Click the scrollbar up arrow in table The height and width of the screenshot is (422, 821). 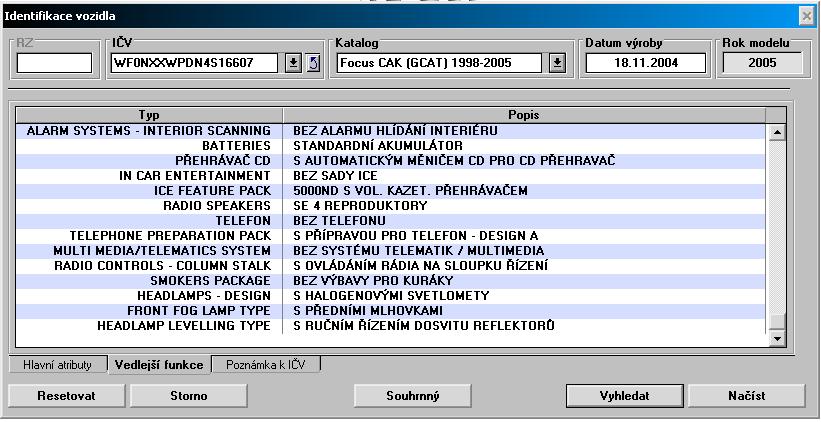(776, 131)
